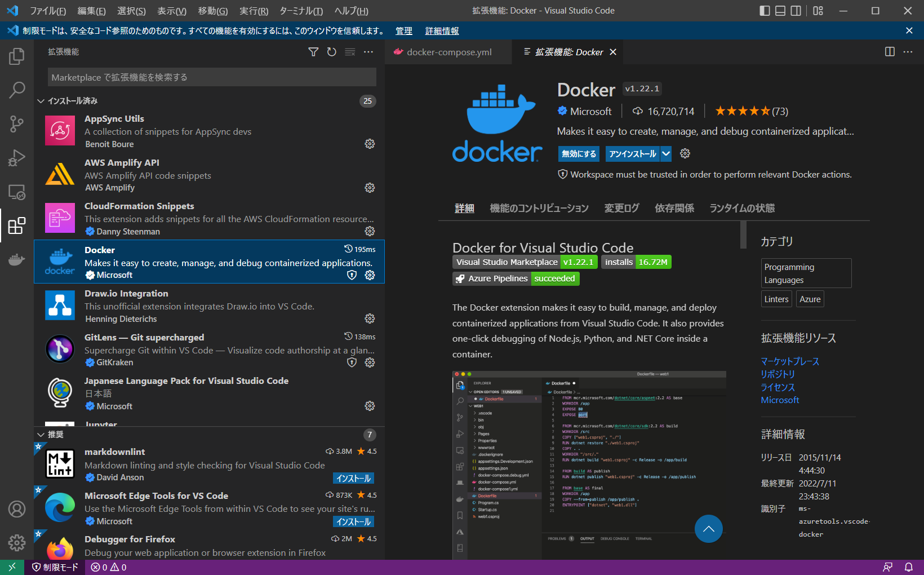This screenshot has width=924, height=575.
Task: Open the Search view in the sidebar
Action: pos(17,90)
